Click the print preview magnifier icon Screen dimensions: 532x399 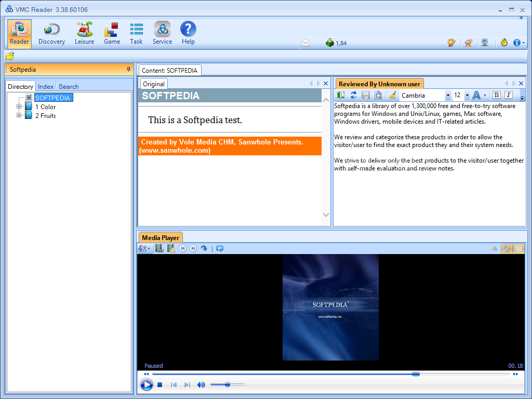point(378,96)
